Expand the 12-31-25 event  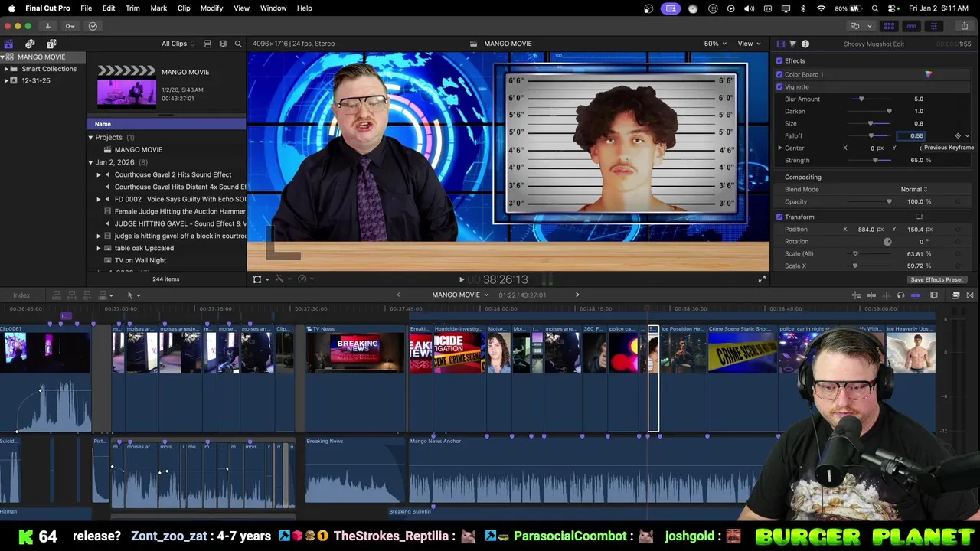click(6, 80)
